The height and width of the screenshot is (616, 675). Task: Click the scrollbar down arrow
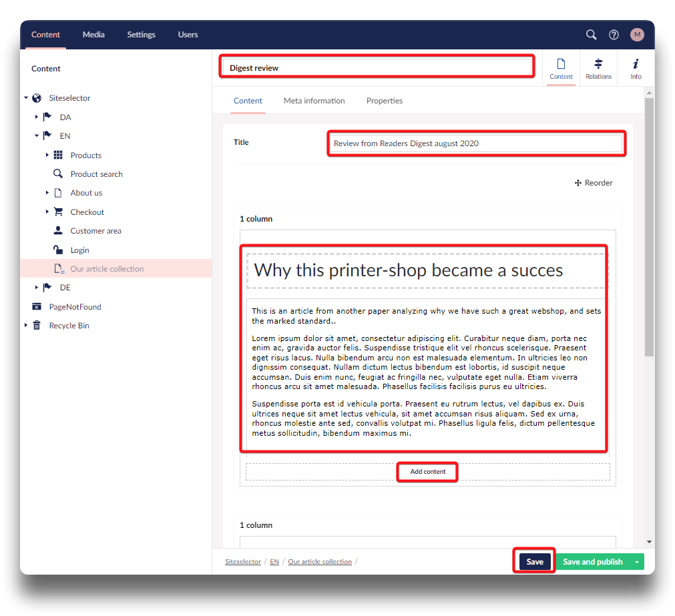649,542
